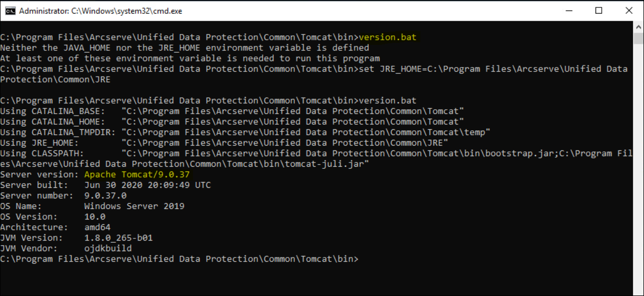Click the first highlighted version.bat command
This screenshot has width=644, height=296.
pos(388,37)
